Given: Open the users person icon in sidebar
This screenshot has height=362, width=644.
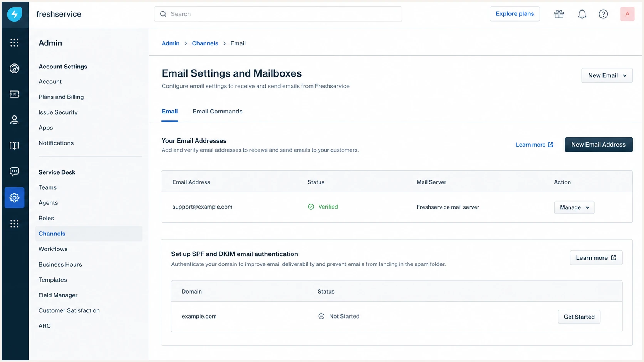Looking at the screenshot, I should pyautogui.click(x=14, y=120).
